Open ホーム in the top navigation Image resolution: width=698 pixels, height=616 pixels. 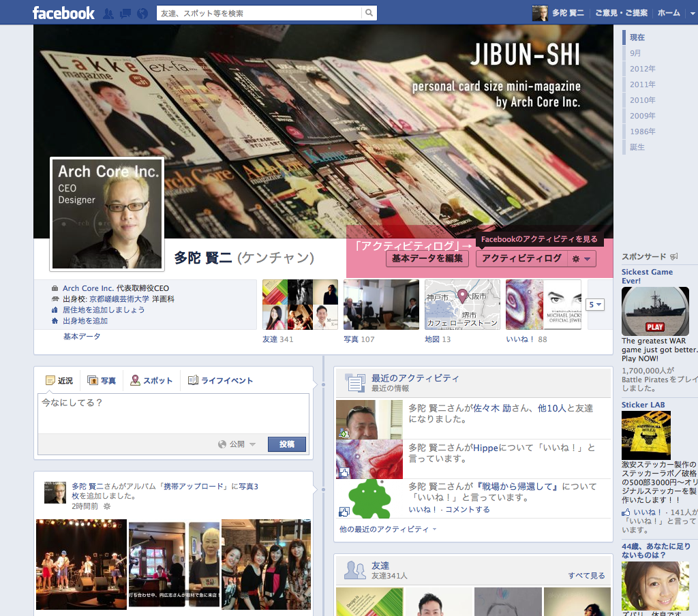point(669,13)
